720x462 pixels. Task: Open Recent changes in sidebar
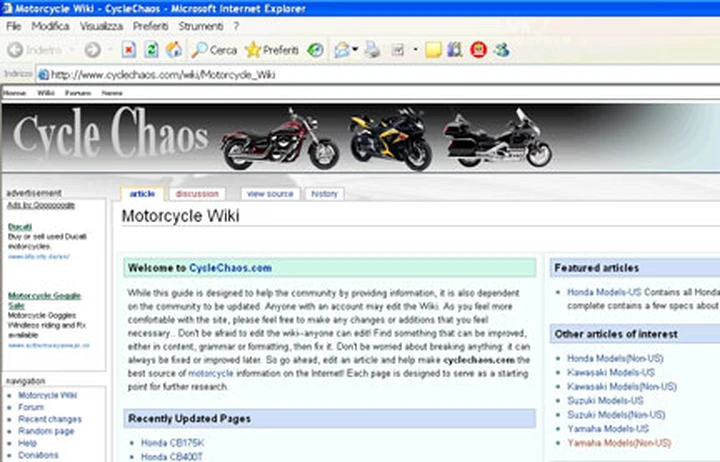[50, 419]
